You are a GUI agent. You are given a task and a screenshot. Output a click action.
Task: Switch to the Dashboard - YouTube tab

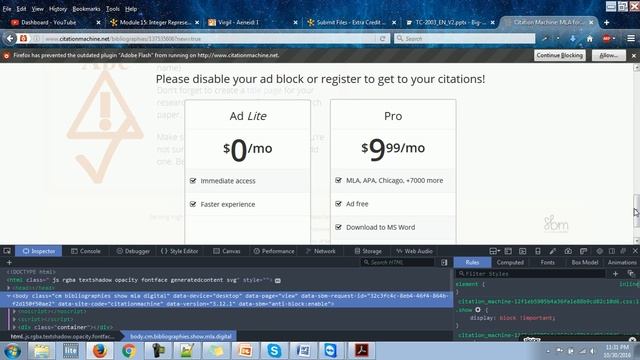coord(56,22)
